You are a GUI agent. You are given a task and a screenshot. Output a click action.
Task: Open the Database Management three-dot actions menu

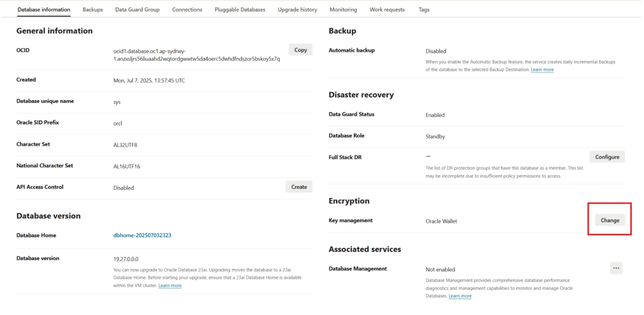click(616, 268)
